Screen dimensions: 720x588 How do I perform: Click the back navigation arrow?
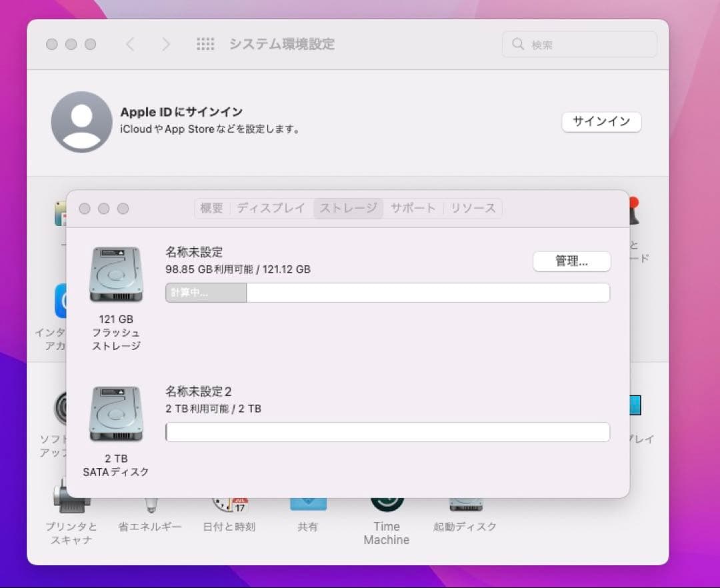pyautogui.click(x=131, y=44)
